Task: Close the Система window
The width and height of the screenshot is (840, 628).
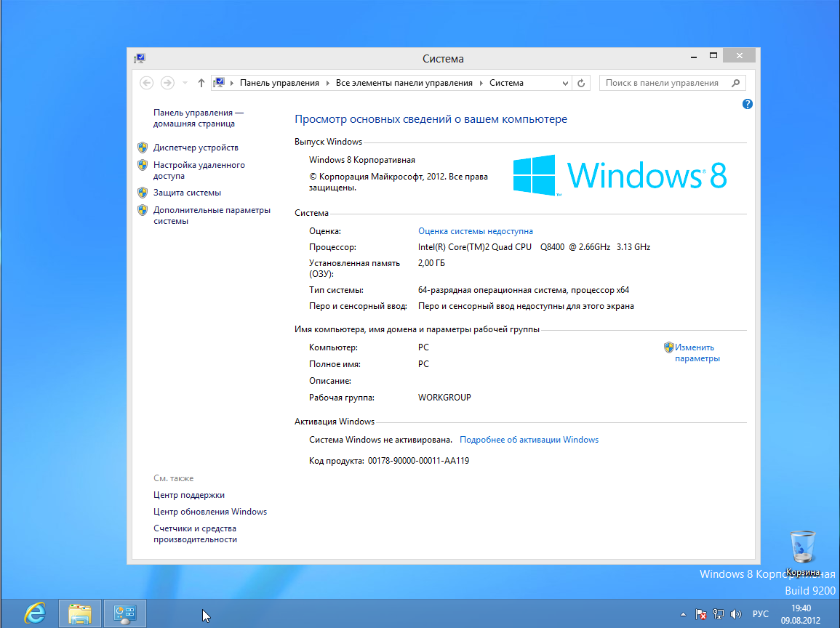Action: coord(740,56)
